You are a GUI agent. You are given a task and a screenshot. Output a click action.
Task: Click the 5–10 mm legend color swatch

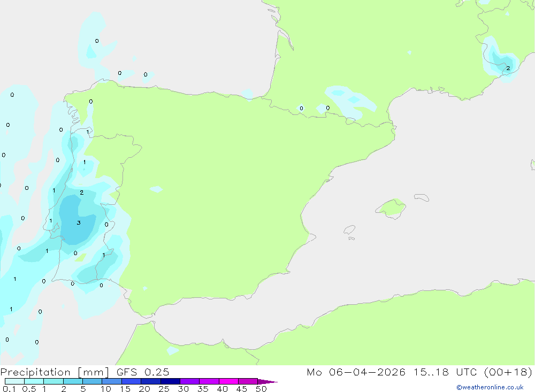point(93,381)
